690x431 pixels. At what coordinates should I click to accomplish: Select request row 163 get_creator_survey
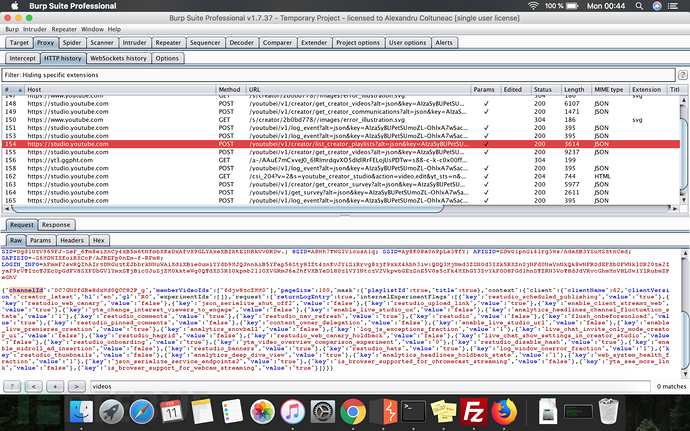coord(341,184)
